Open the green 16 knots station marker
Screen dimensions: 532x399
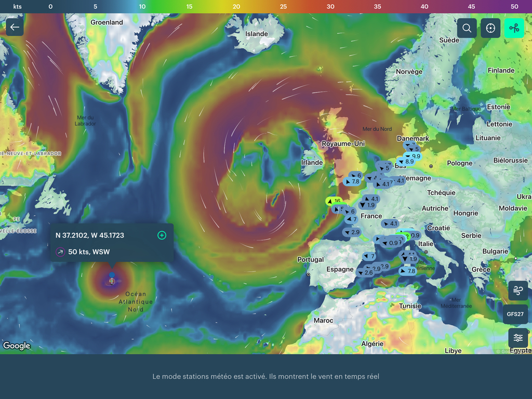pos(334,201)
